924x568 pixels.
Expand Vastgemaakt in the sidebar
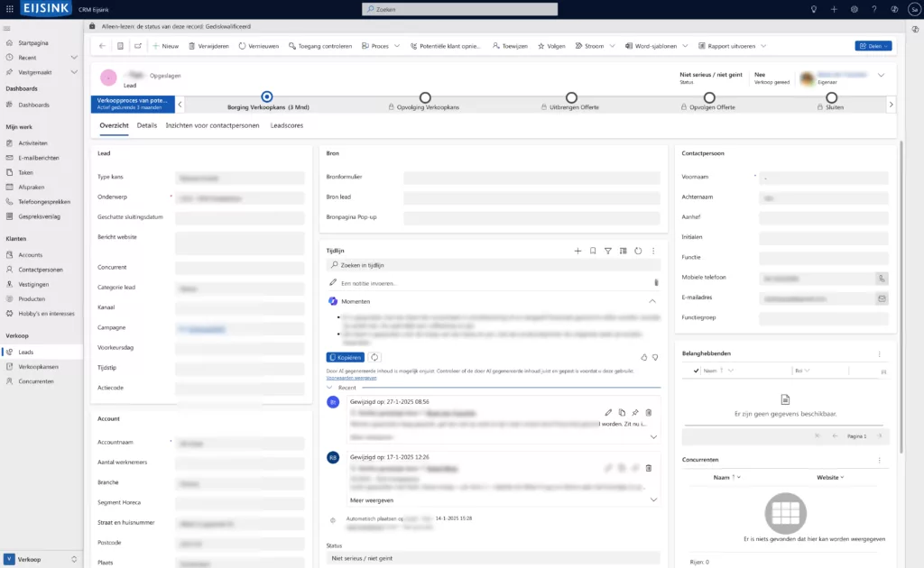point(74,72)
